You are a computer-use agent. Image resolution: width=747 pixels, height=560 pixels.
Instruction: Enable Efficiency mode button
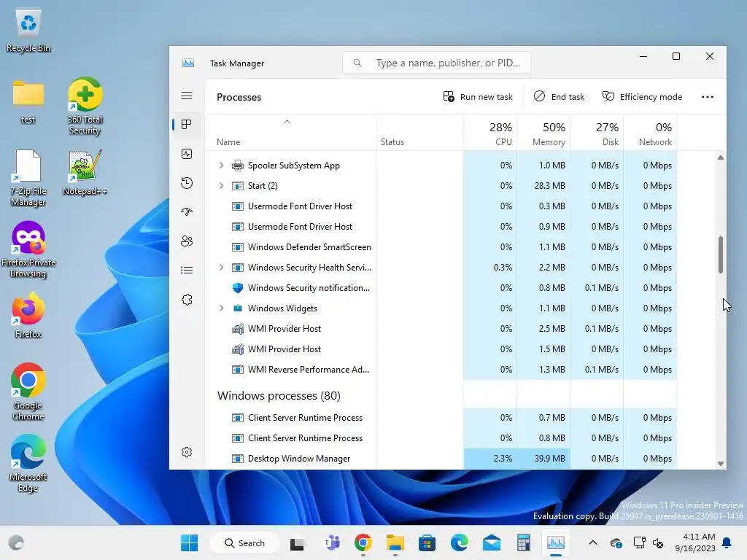click(x=642, y=97)
